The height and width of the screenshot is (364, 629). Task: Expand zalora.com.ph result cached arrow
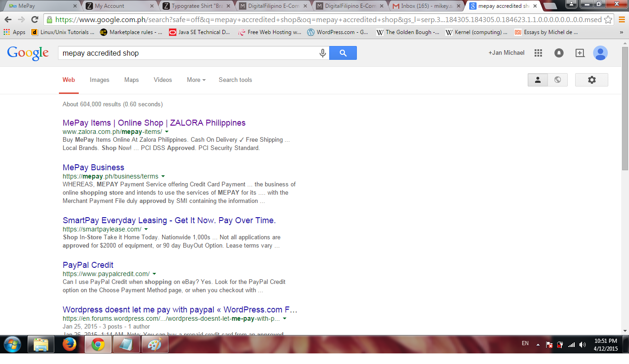click(x=167, y=132)
